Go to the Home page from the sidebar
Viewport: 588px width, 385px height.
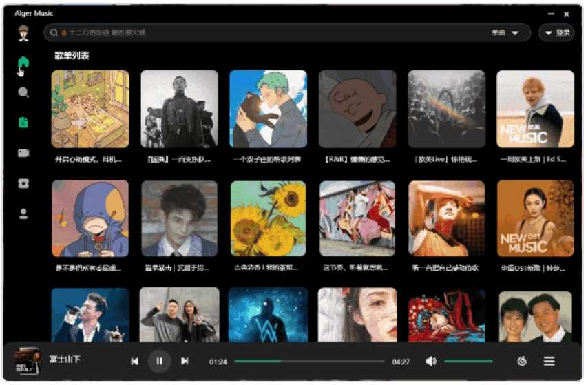[x=23, y=61]
